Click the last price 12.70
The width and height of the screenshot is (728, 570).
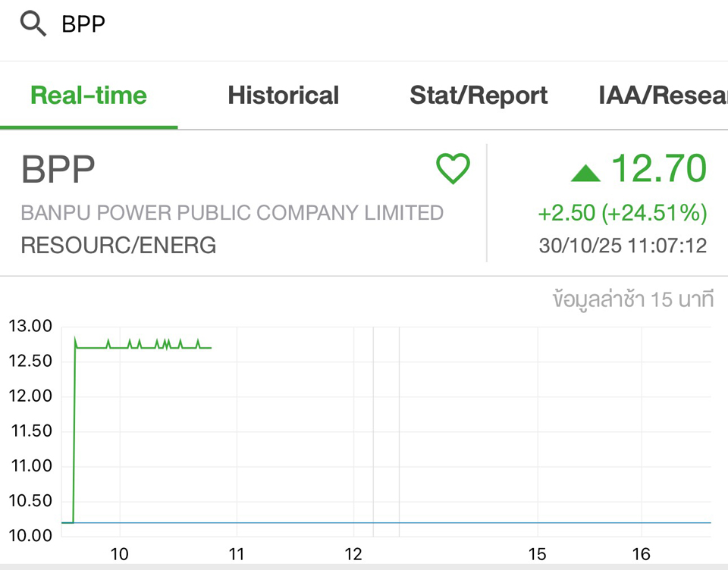coord(658,168)
